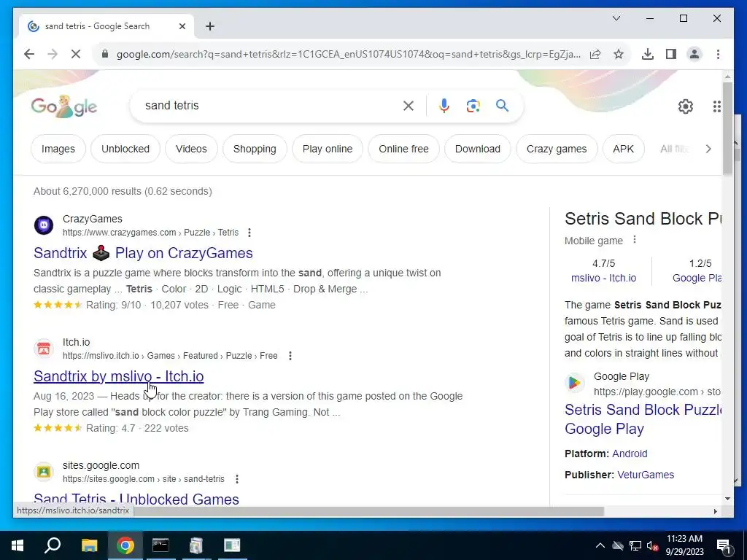
Task: Click the magnifier search button
Action: pos(502,106)
